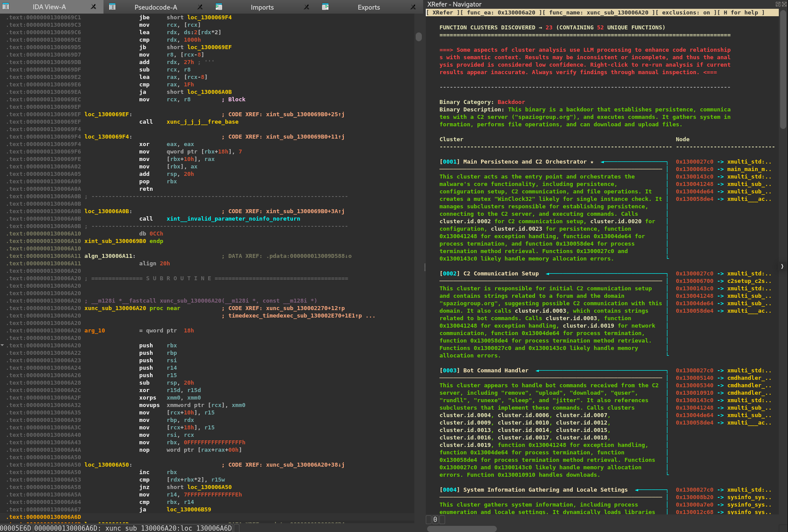Click 'xint_sub_1300069B0 endp' line
The height and width of the screenshot is (532, 788).
124,241
